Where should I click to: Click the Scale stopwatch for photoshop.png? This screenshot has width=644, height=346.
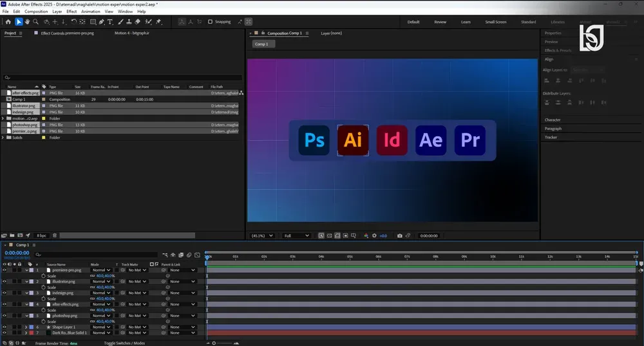[43, 322]
